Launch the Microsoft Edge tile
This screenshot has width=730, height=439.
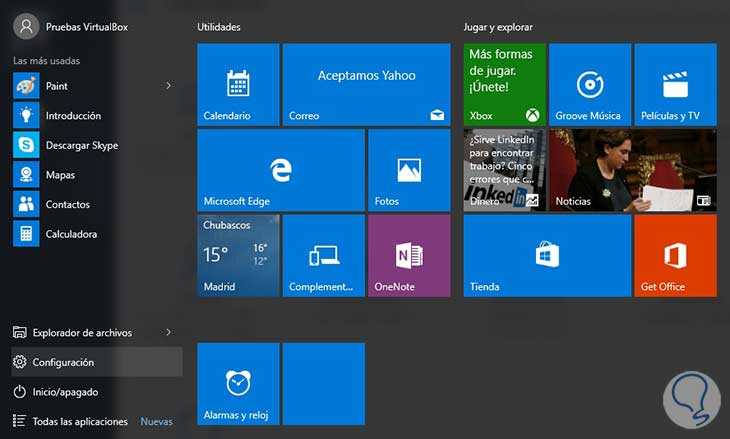click(281, 170)
